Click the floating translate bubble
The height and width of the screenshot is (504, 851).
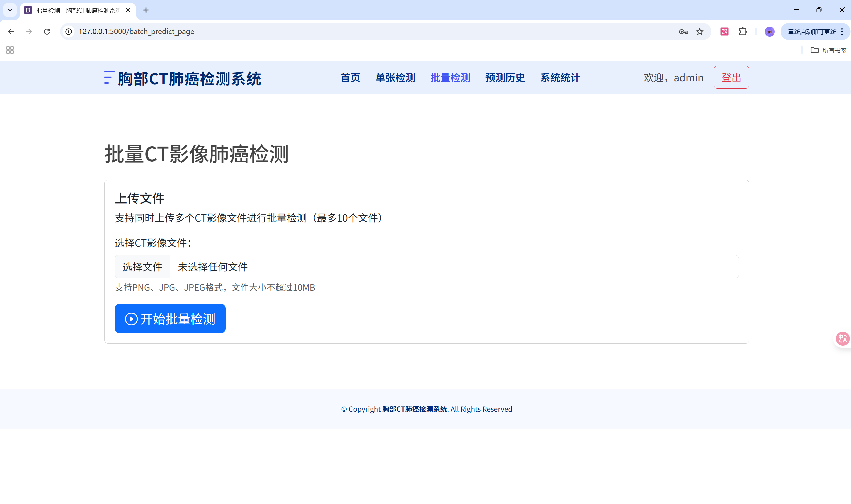[x=843, y=339]
